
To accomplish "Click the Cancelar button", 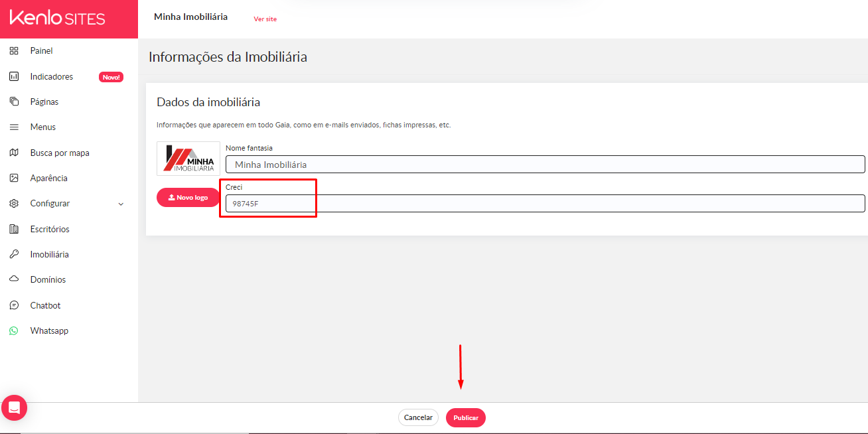I will 419,417.
